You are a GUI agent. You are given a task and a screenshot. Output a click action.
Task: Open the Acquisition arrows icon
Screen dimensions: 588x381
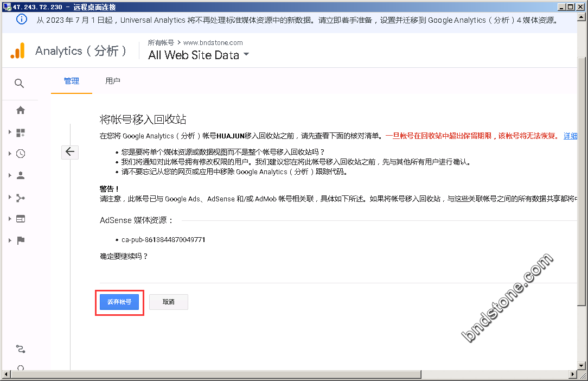click(21, 198)
